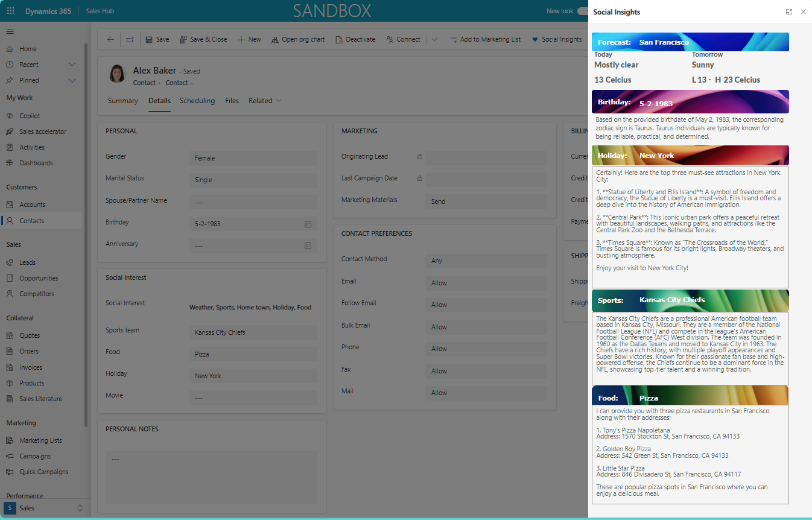Switch to the Scheduling tab
The height and width of the screenshot is (520, 812).
coord(197,101)
